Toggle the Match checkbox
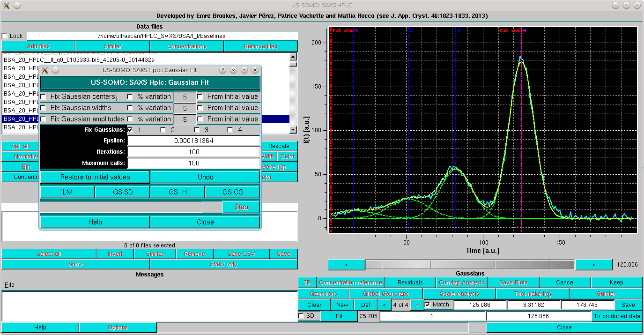 pos(427,305)
